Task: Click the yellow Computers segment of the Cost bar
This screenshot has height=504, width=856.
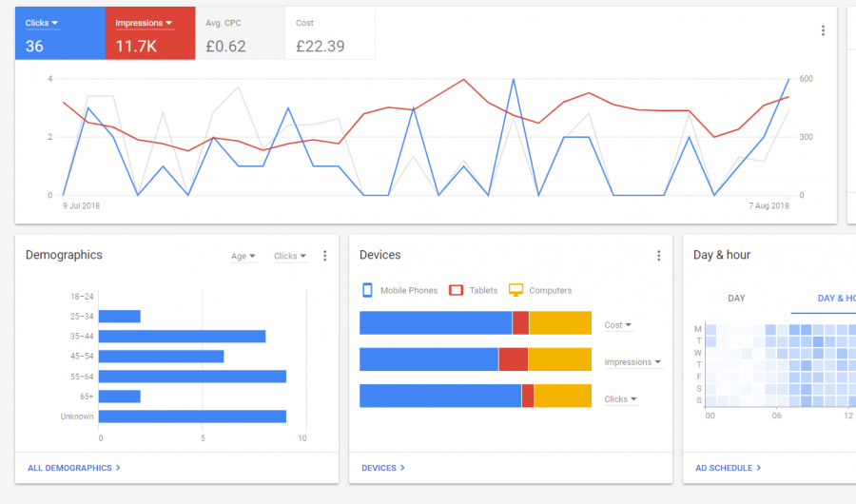Action: 560,322
